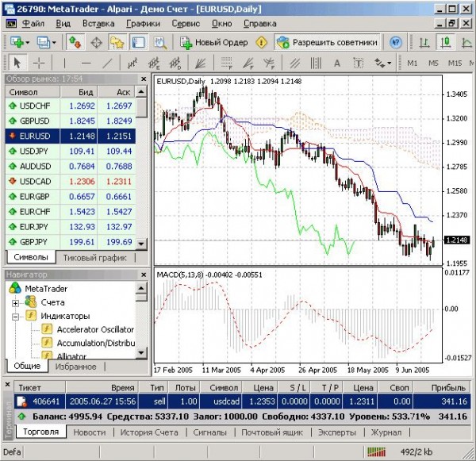Image resolution: width=476 pixels, height=461 pixels.
Task: Close the Навигатор panel
Action: pos(144,275)
